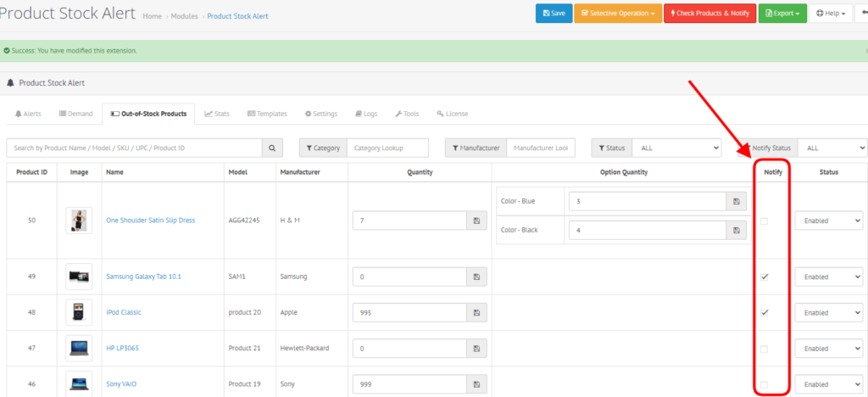
Task: Edit quantity field showing 995
Action: [x=409, y=312]
